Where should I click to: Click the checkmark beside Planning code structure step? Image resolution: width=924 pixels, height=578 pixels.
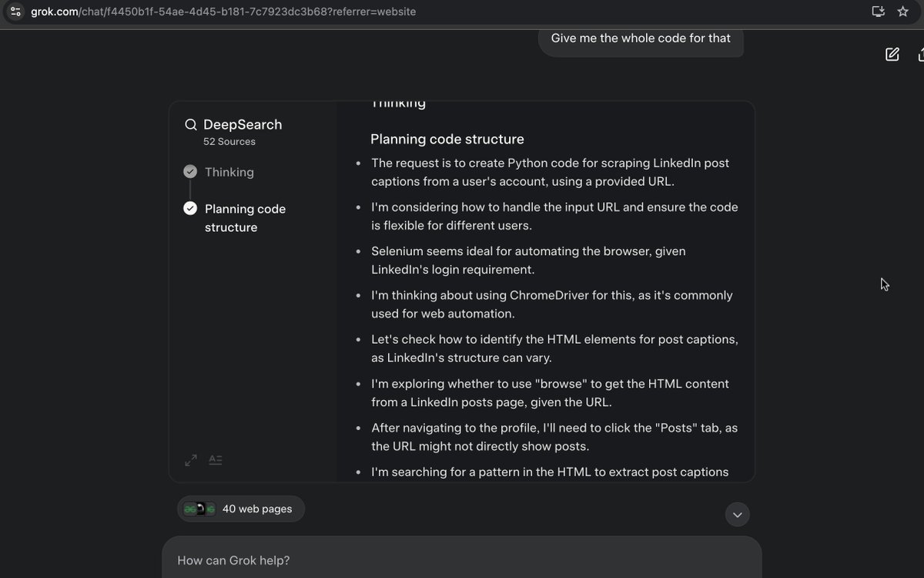pos(190,208)
